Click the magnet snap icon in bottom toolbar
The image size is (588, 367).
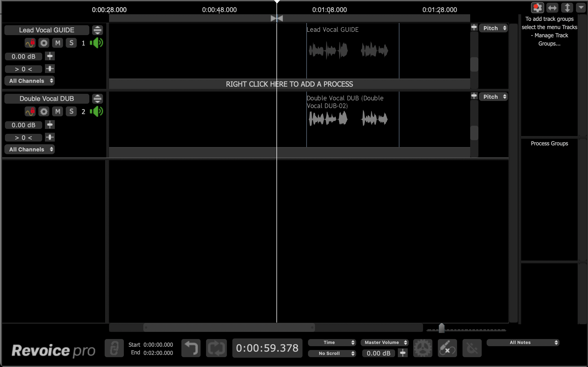[x=472, y=348]
